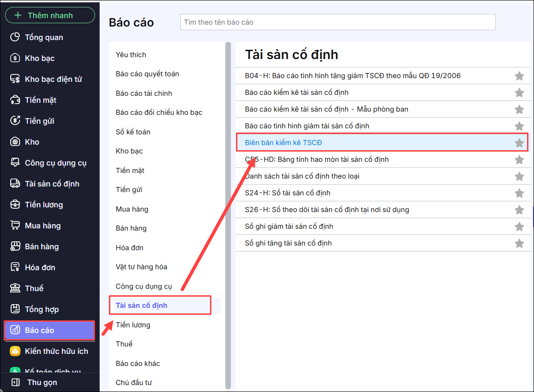The image size is (534, 392).
Task: Open the Kiến thức hữu ích icon
Action: [15, 351]
